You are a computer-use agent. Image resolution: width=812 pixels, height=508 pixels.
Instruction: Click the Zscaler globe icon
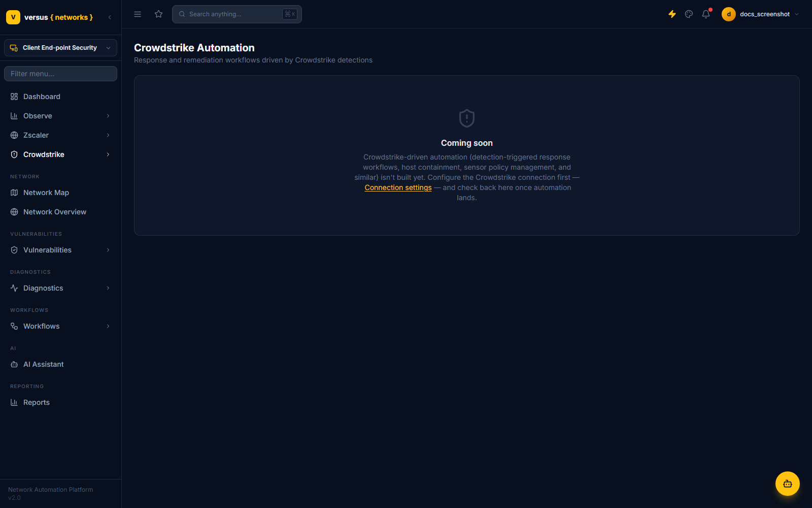[14, 135]
